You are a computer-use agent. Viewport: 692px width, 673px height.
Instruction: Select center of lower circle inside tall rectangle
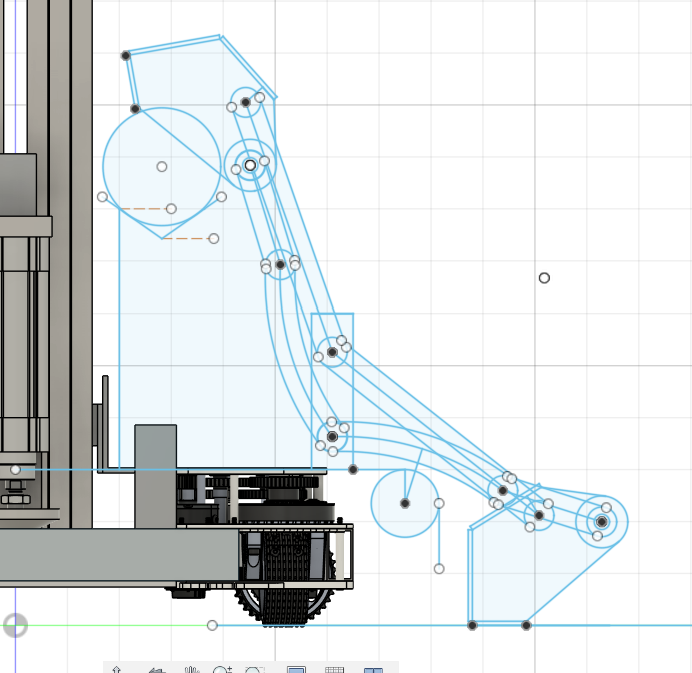(x=332, y=436)
